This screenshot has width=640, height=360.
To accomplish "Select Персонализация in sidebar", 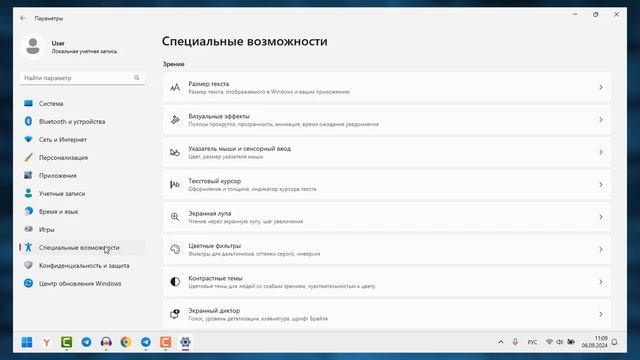I will click(x=82, y=158).
